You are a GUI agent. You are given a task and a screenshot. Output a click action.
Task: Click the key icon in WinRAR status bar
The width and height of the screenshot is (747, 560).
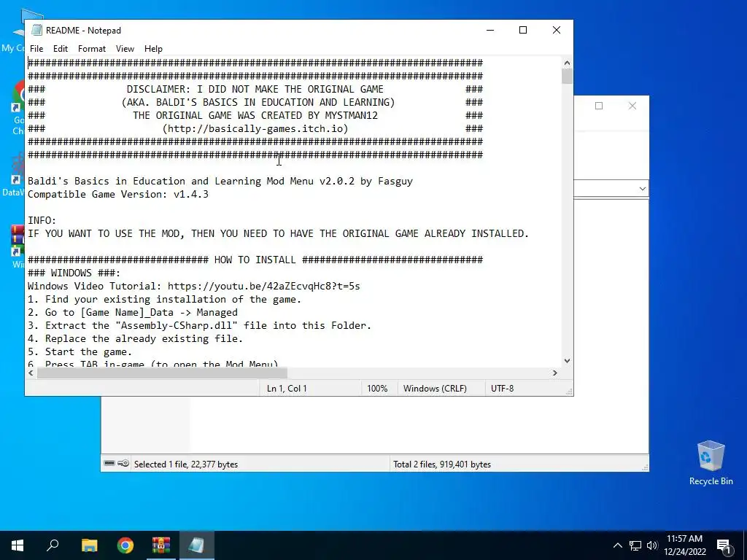123,463
